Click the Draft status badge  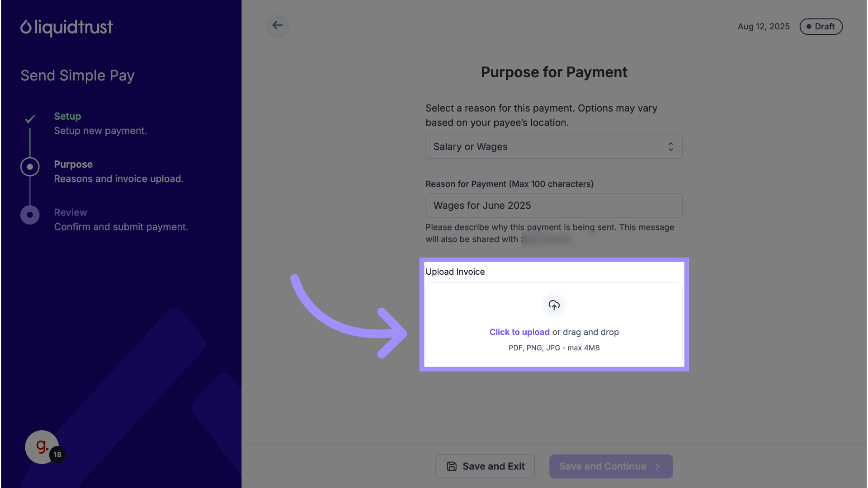821,27
